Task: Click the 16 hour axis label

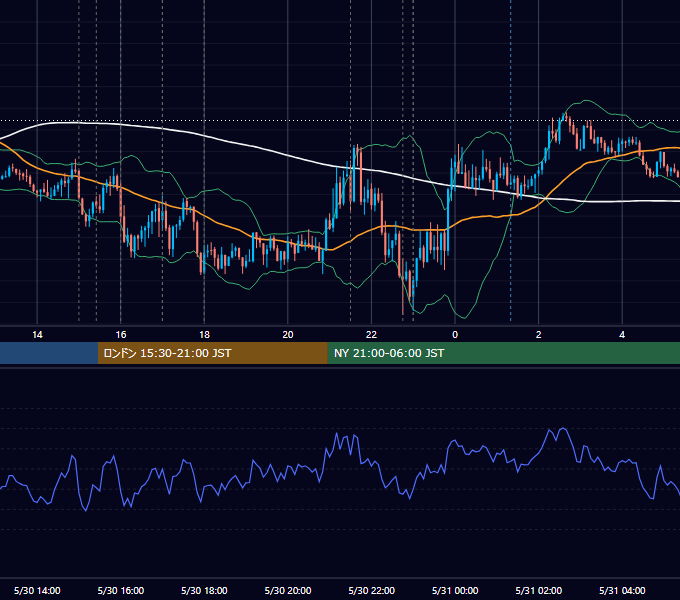Action: [121, 335]
